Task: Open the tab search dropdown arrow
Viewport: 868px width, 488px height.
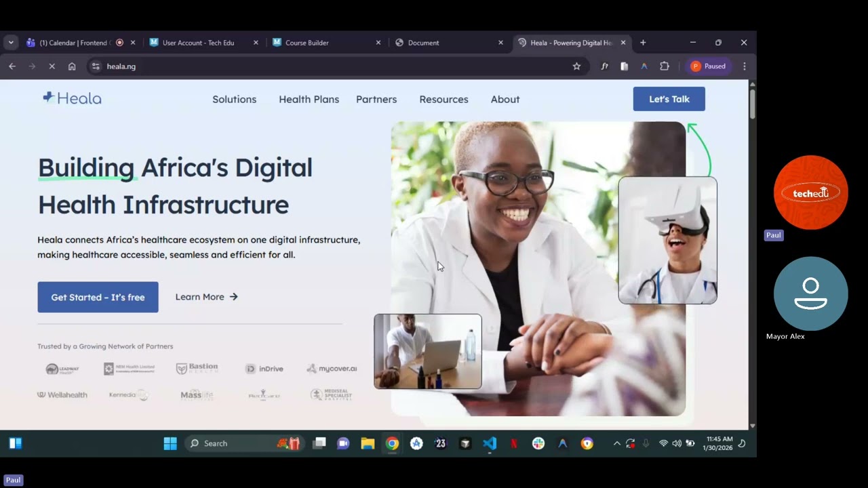Action: pos(11,43)
